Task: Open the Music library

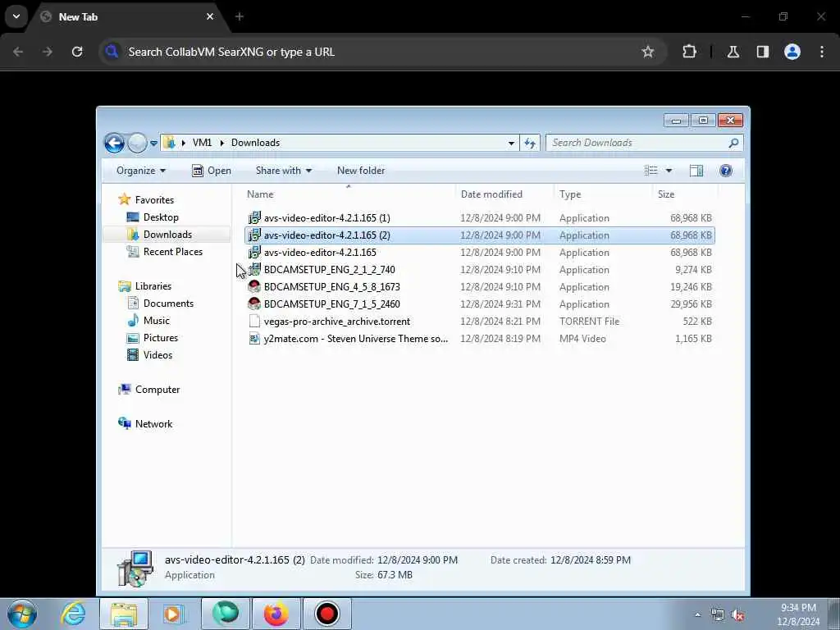Action: (149, 321)
